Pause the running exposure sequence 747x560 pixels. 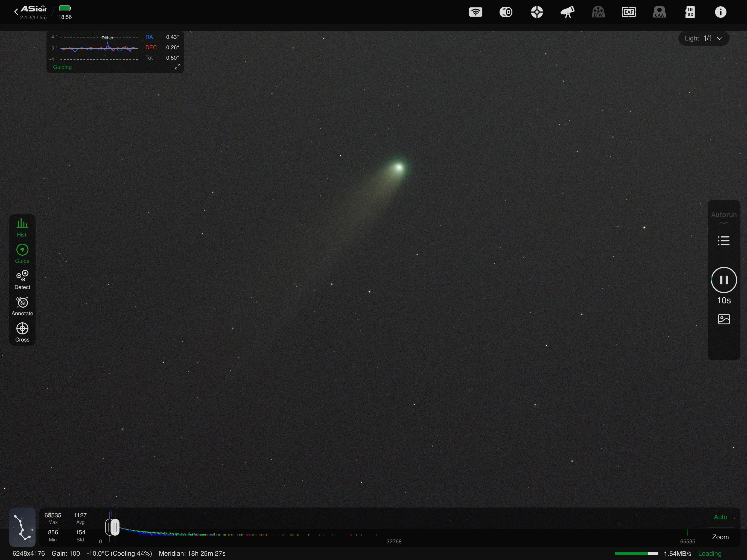coord(723,280)
